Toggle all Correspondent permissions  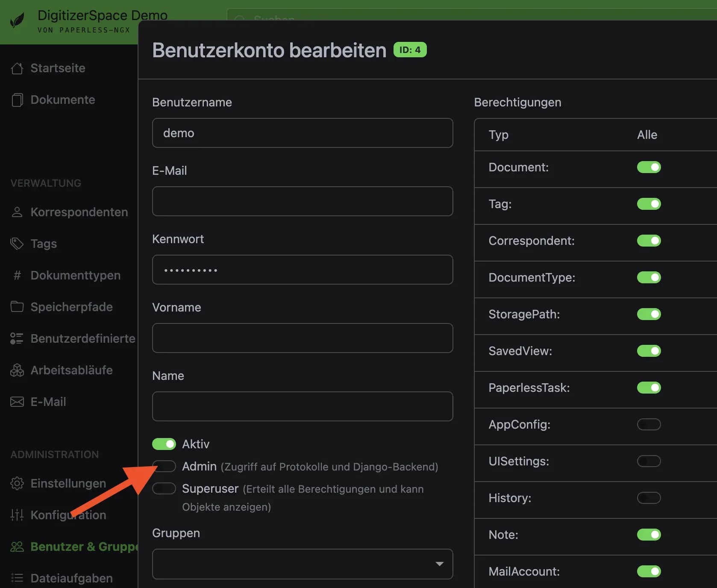pyautogui.click(x=649, y=241)
